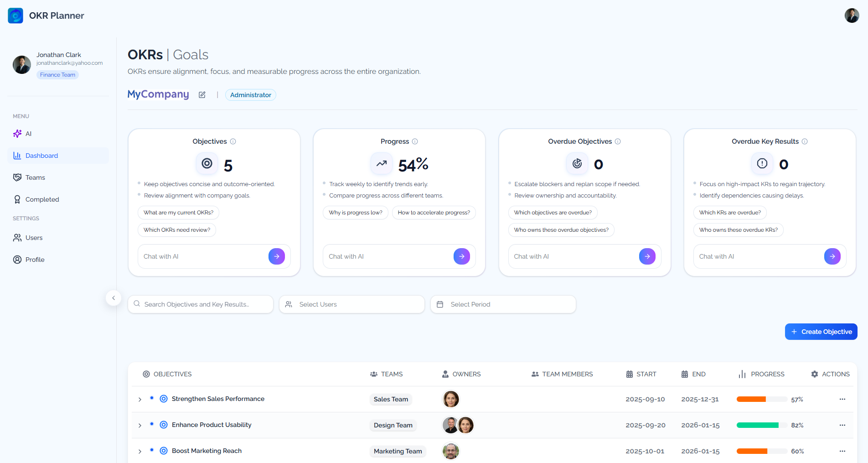Go to Teams in the sidebar menu
868x463 pixels.
(35, 177)
